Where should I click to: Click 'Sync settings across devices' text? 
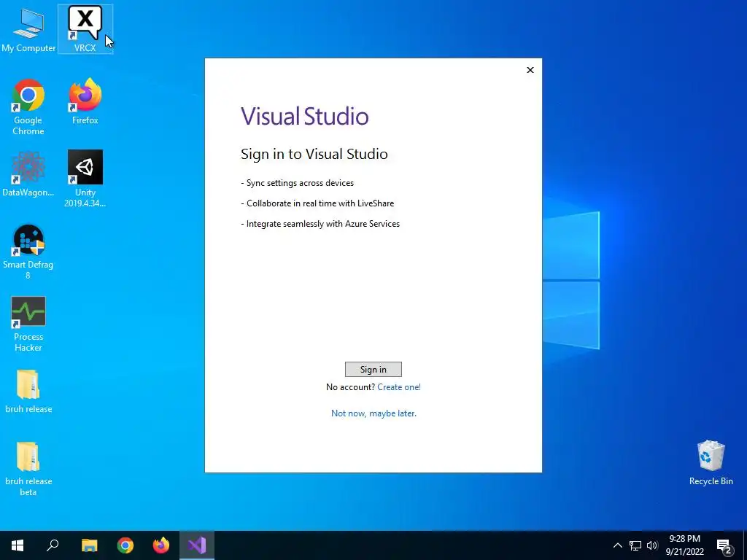click(300, 183)
